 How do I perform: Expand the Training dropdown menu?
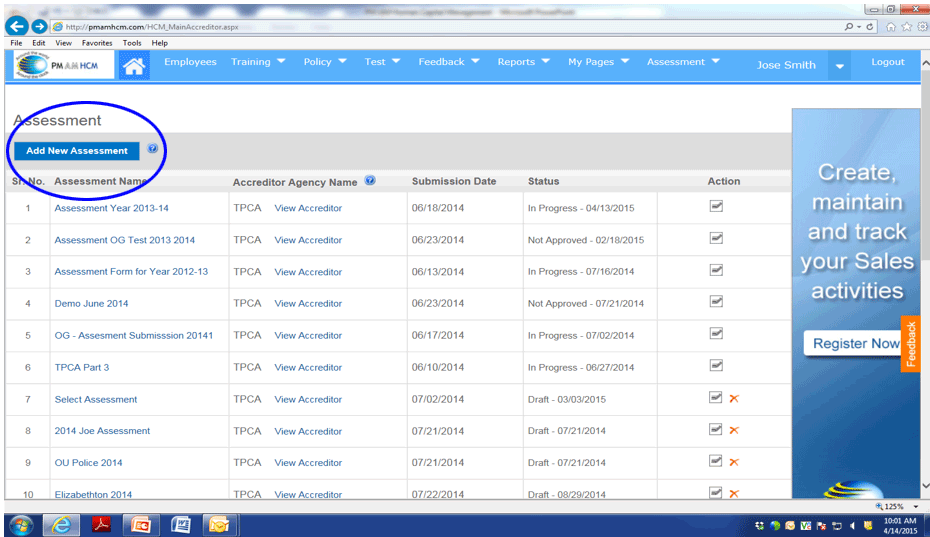point(258,62)
